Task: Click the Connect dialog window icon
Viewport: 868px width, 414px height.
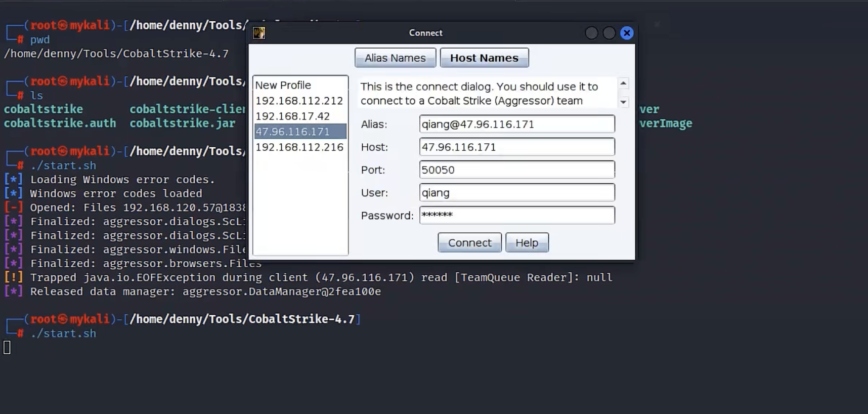Action: coord(259,33)
